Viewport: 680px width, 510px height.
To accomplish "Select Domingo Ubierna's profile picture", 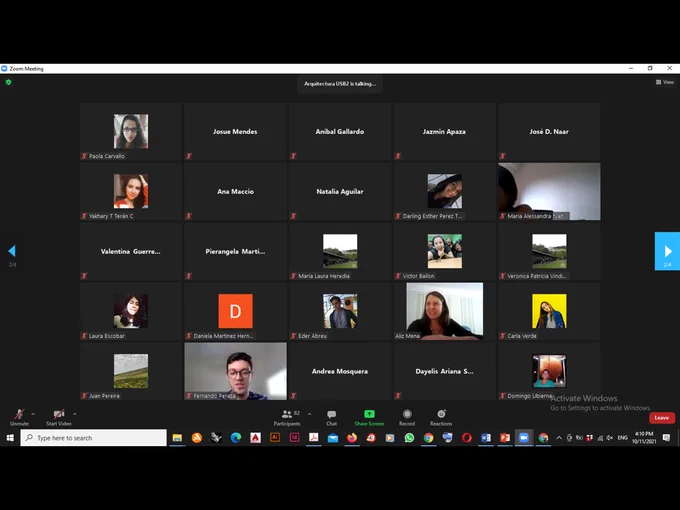I will [549, 371].
